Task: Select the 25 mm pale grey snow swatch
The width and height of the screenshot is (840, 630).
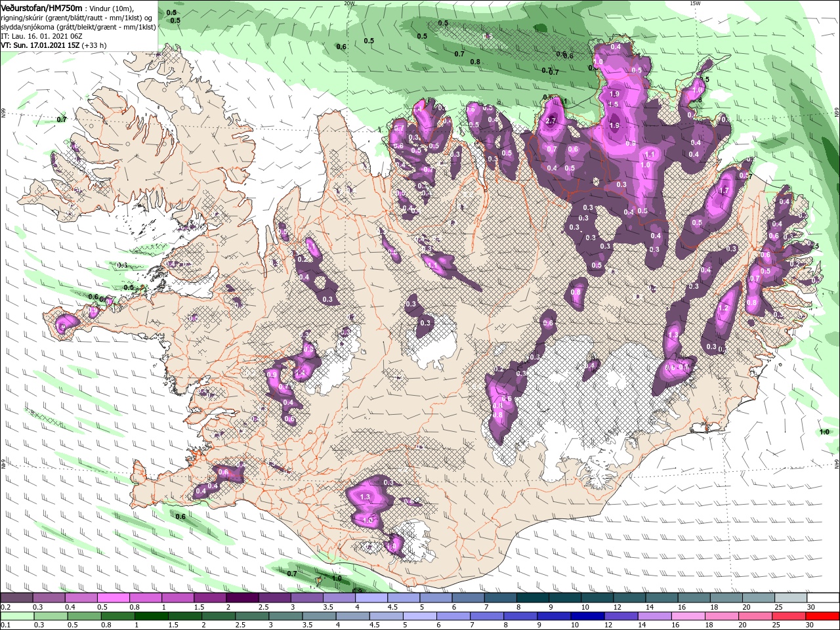Action: click(x=791, y=598)
